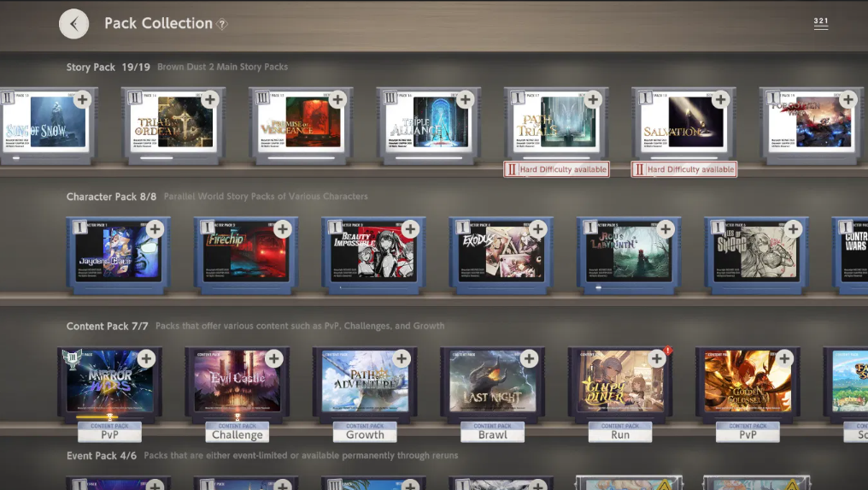The width and height of the screenshot is (868, 490).
Task: Tap the plus icon on Path of Trials
Action: (x=593, y=100)
